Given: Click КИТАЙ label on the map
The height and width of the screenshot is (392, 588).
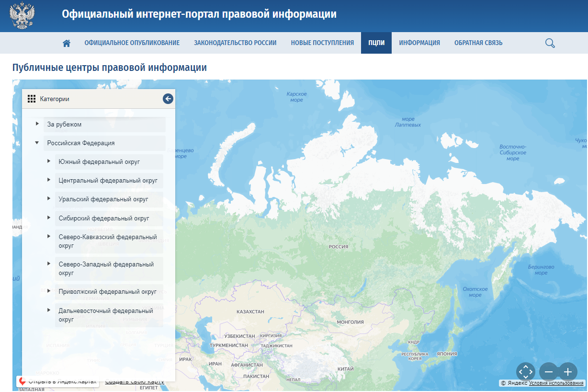Looking at the screenshot, I should point(345,369).
